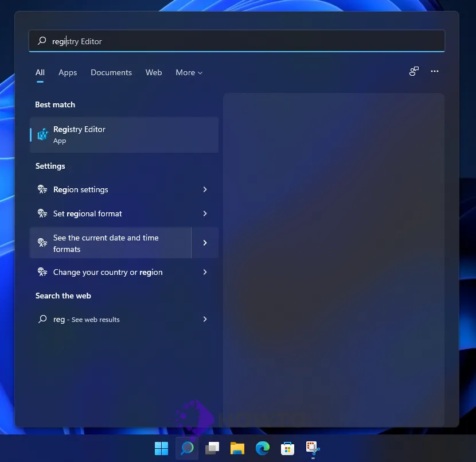Launch Microsoft Edge from the taskbar

(x=263, y=448)
